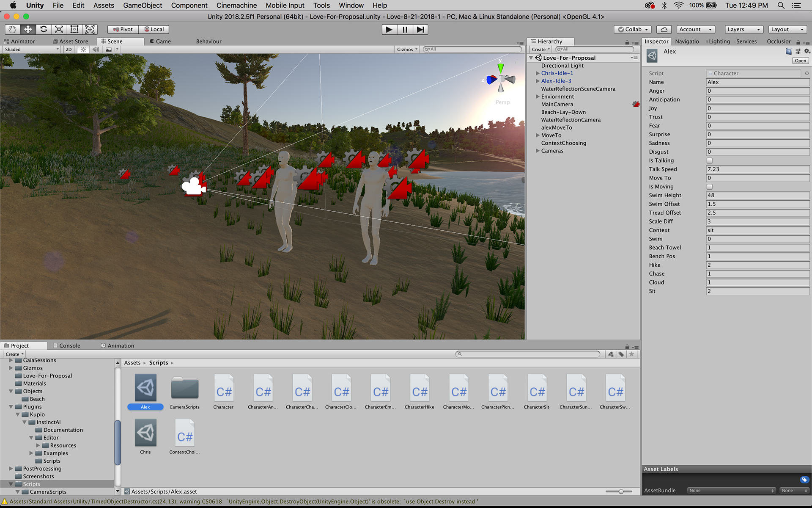
Task: Toggle 2D scene view
Action: [x=69, y=50]
